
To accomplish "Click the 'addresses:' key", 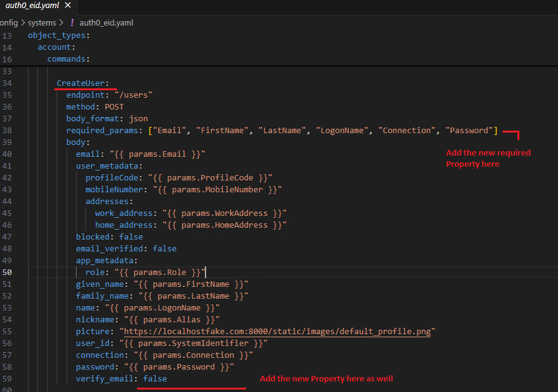I will coord(109,202).
